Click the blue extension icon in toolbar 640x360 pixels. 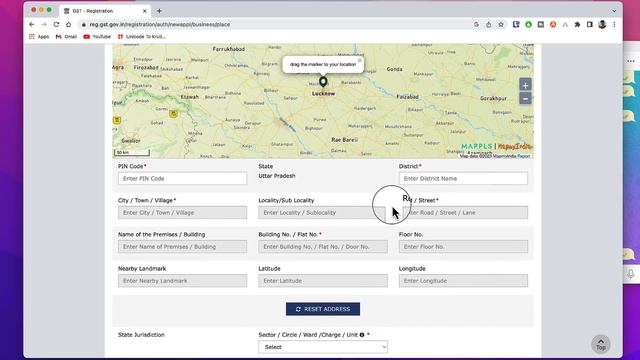pyautogui.click(x=516, y=24)
